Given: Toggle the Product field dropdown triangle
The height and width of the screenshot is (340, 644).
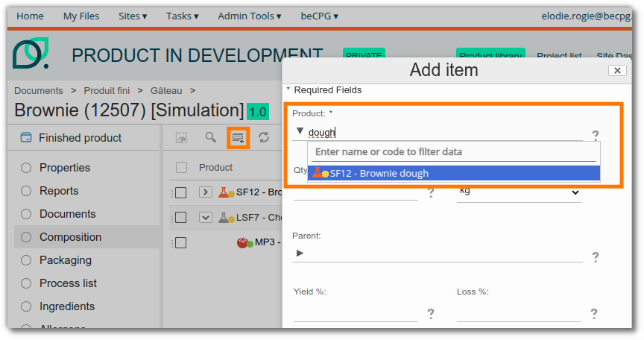Looking at the screenshot, I should pos(300,131).
